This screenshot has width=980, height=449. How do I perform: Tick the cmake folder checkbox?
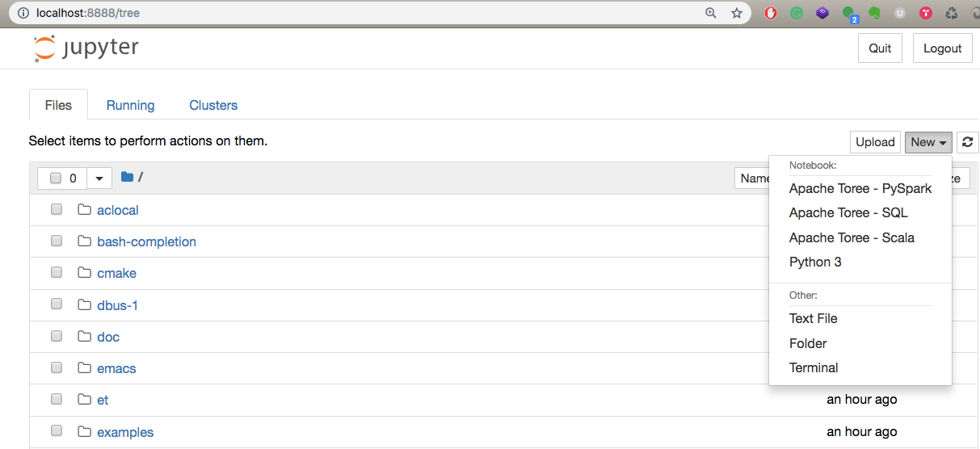coord(57,273)
